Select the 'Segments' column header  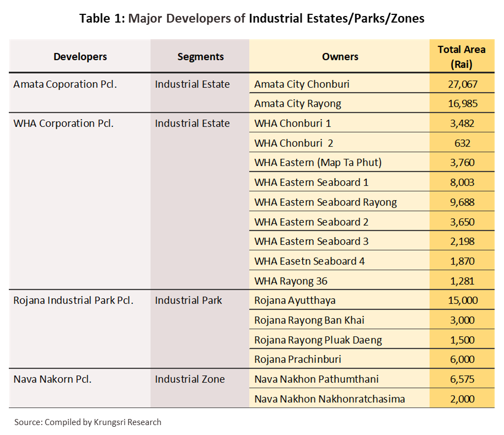(200, 57)
